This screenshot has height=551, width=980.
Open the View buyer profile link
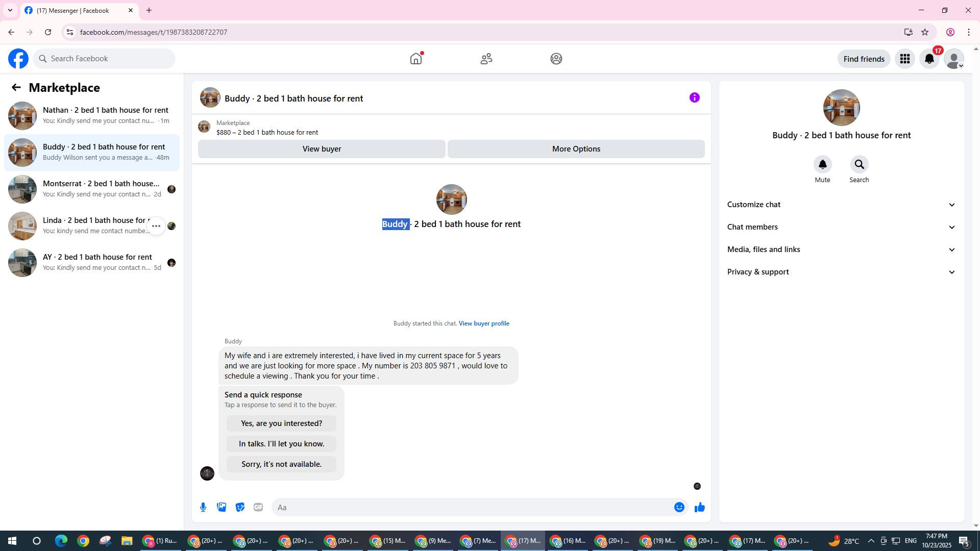click(x=484, y=323)
